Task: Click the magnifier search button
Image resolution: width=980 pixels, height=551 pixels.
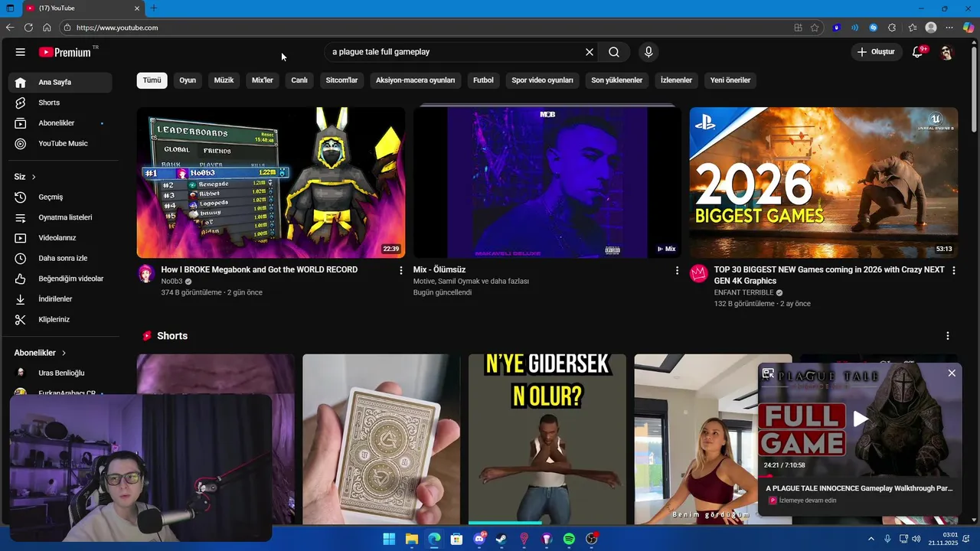Action: (x=614, y=52)
